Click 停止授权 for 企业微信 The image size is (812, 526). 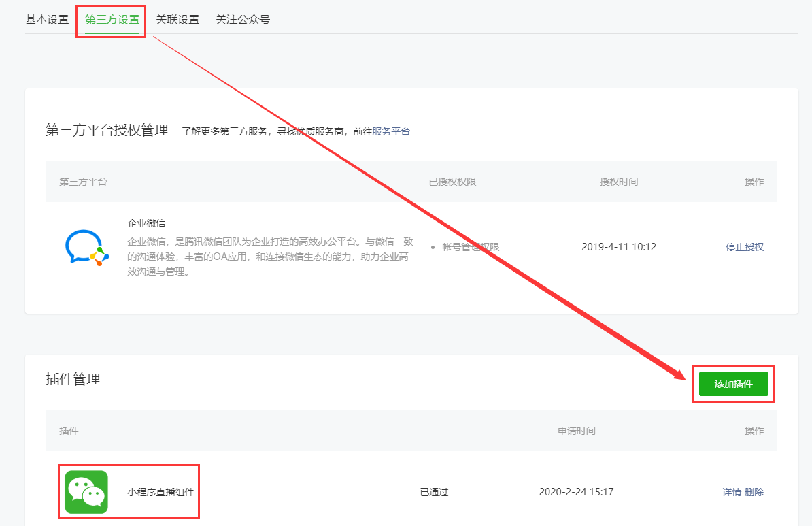pos(745,247)
